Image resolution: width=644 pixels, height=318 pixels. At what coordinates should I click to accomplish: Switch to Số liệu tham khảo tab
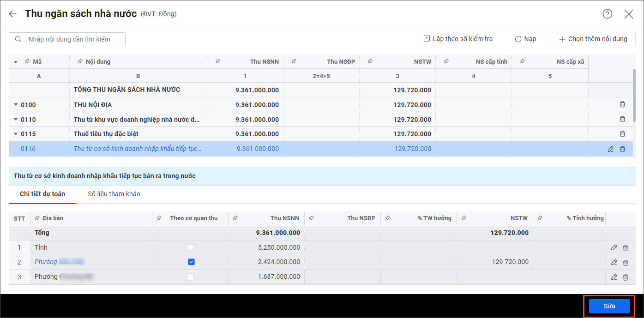[x=114, y=194]
